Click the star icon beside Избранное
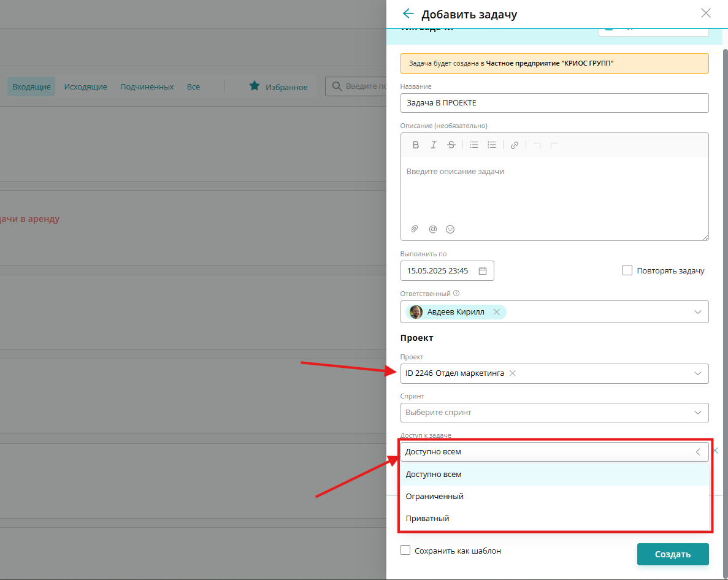Screen dimensions: 728x580 tap(255, 86)
